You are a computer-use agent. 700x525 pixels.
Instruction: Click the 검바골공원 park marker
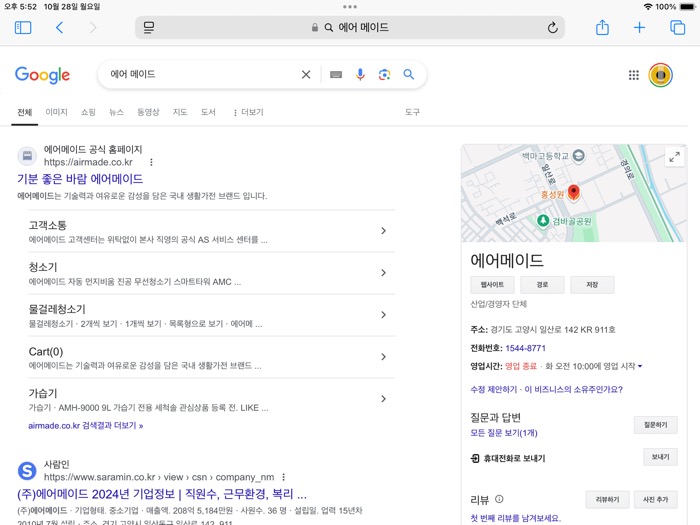click(543, 221)
